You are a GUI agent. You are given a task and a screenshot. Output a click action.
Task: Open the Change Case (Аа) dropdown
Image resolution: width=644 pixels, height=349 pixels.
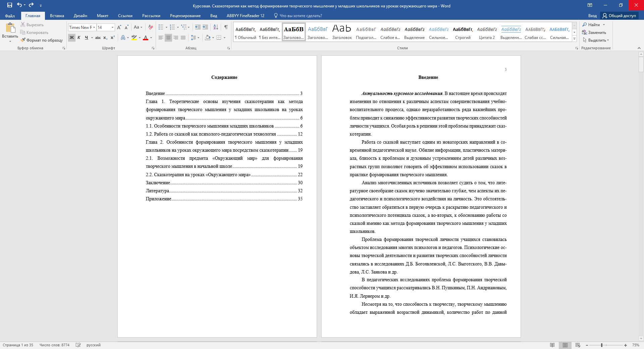[138, 28]
